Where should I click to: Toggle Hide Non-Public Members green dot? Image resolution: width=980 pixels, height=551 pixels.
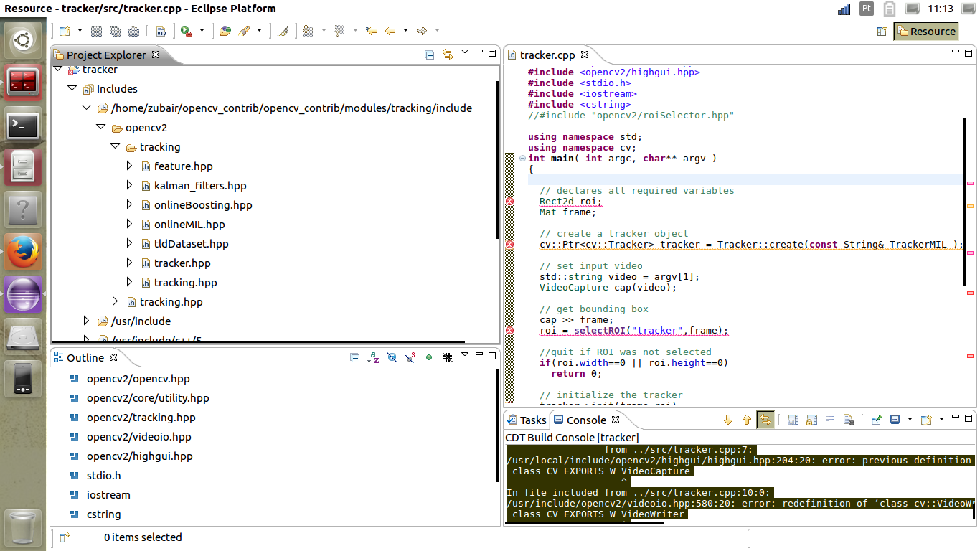click(429, 357)
